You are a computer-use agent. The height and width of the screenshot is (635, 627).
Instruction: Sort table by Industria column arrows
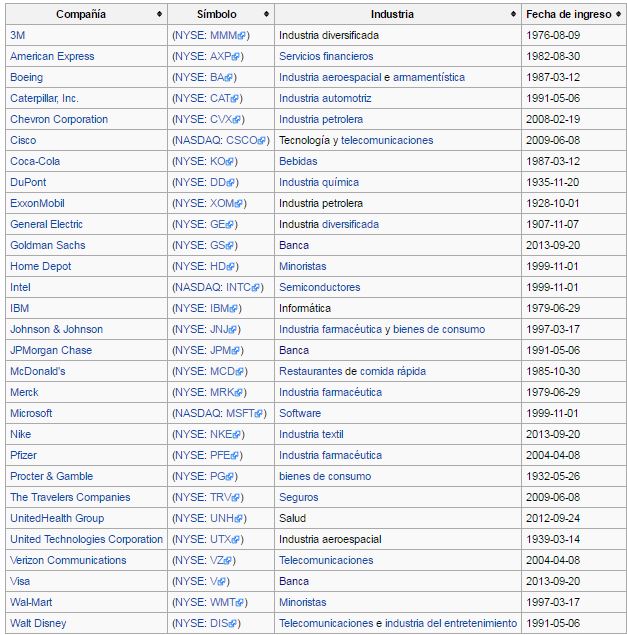point(514,14)
